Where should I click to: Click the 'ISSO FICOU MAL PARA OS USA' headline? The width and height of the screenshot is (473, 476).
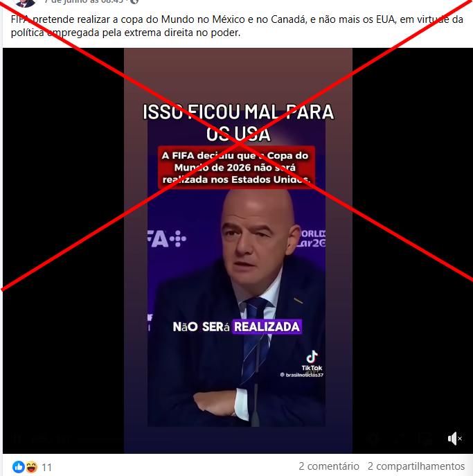tap(238, 123)
